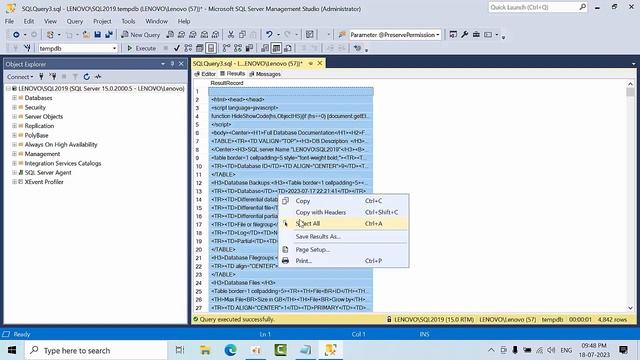Click Display Estimated Execution Plan icon
The width and height of the screenshot is (640, 360).
click(x=188, y=48)
